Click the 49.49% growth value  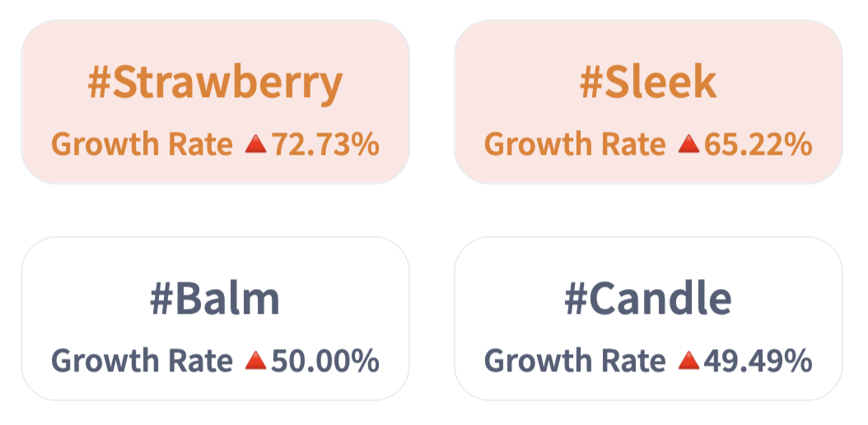coord(758,362)
